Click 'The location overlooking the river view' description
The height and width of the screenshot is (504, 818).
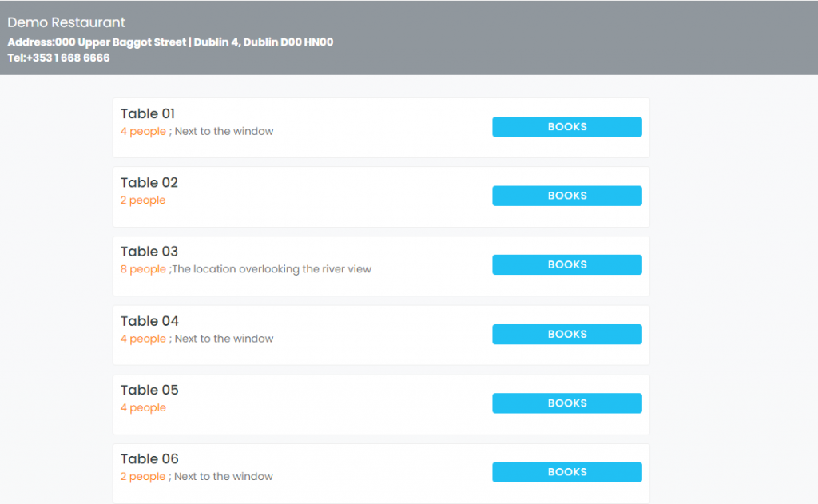click(x=272, y=269)
